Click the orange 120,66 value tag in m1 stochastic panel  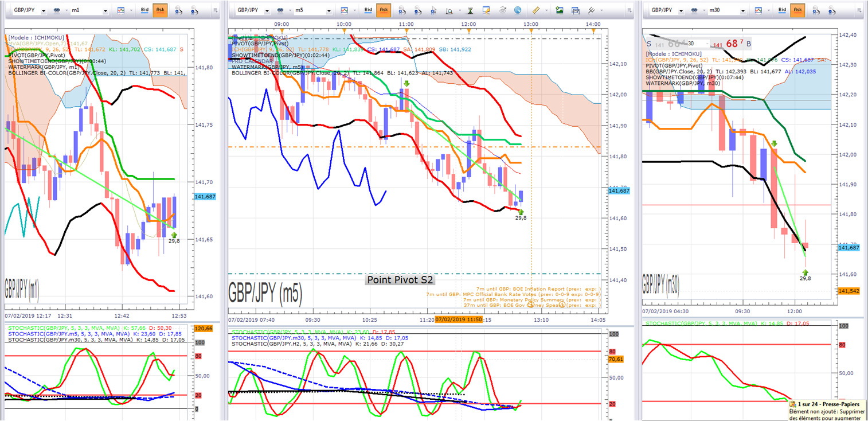coord(204,329)
